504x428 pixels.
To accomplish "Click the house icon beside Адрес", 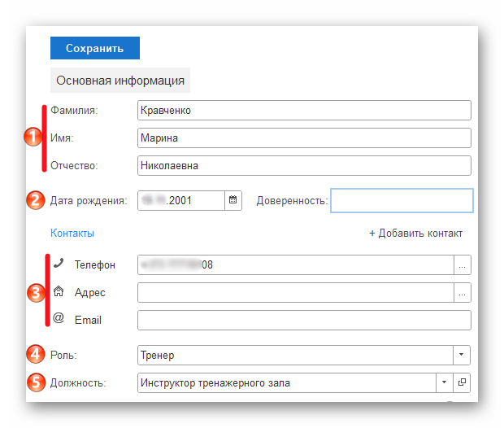I will click(x=58, y=291).
